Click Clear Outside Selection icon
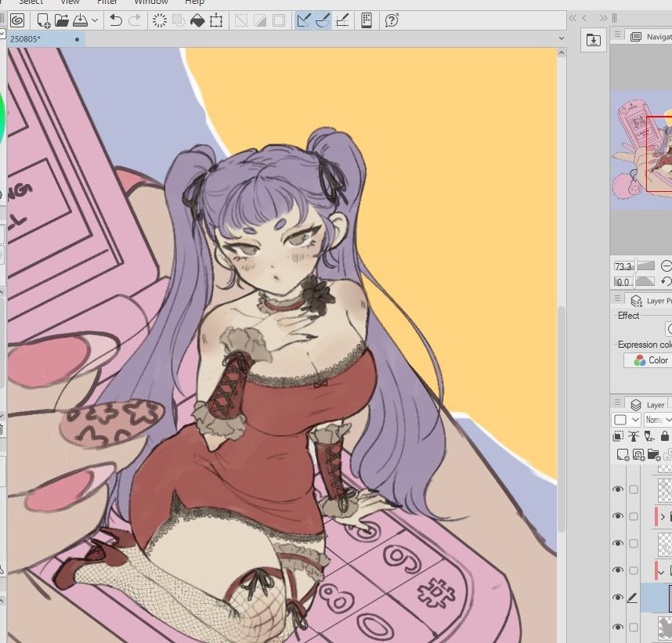 (179, 20)
